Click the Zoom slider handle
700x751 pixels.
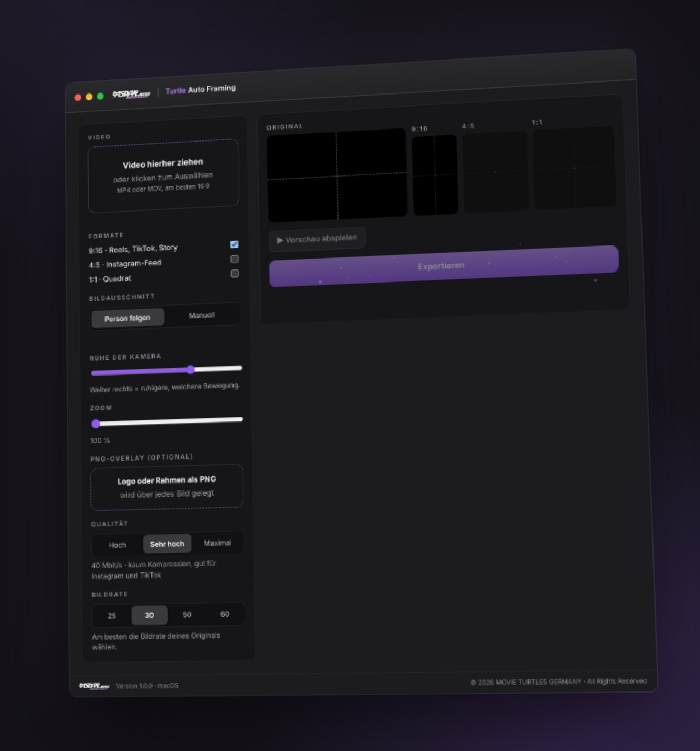pyautogui.click(x=96, y=424)
